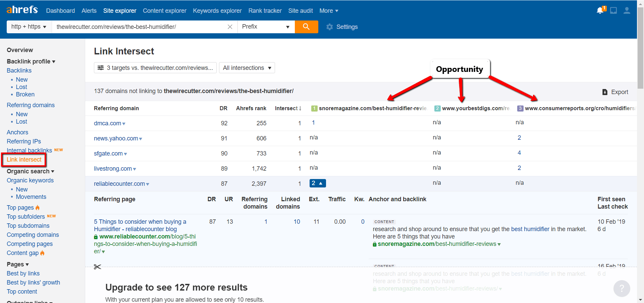
Task: Click the URL input field
Action: pos(141,27)
